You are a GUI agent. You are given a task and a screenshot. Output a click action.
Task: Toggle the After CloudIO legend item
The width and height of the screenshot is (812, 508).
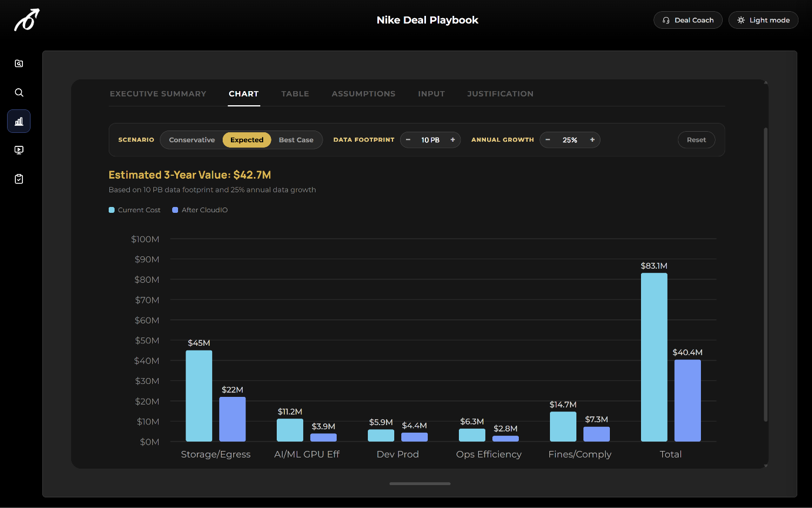[x=200, y=210]
